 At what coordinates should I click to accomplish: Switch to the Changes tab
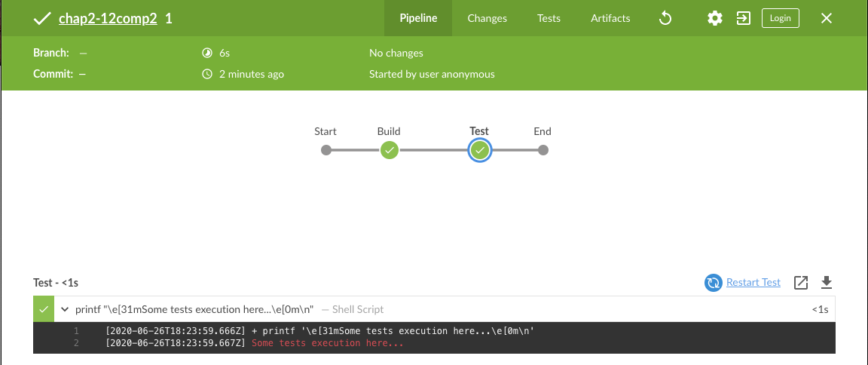(487, 18)
